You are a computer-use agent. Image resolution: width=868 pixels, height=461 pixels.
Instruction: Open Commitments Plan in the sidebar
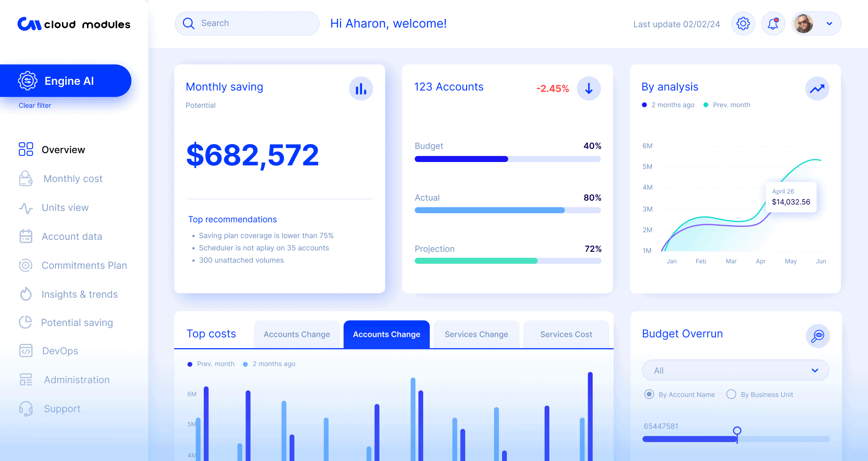click(x=84, y=265)
